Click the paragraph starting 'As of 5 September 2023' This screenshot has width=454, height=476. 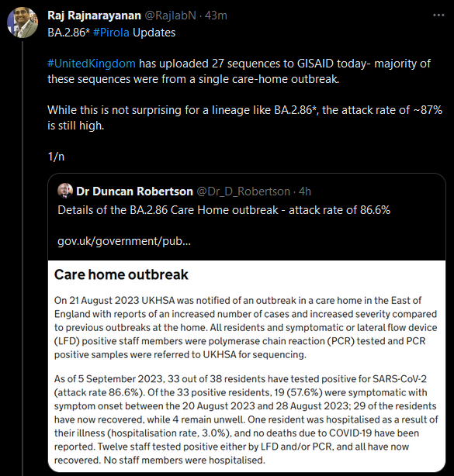tap(246, 419)
